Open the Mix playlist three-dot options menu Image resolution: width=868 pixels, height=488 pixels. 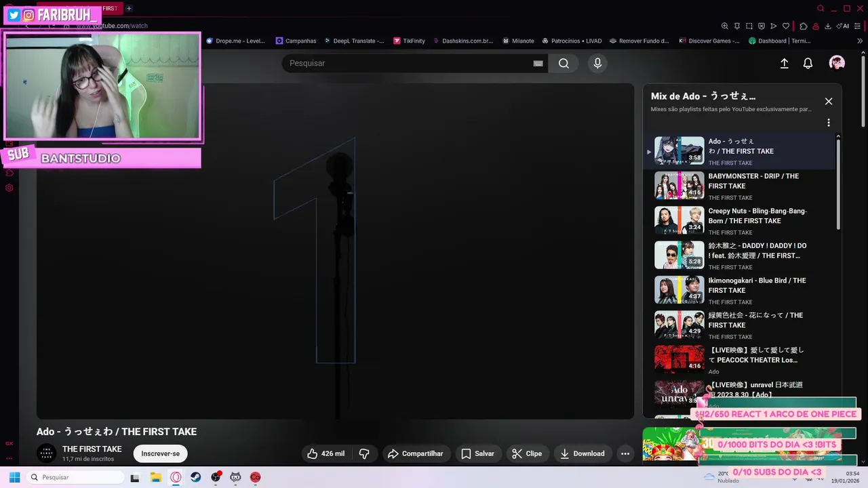click(828, 123)
